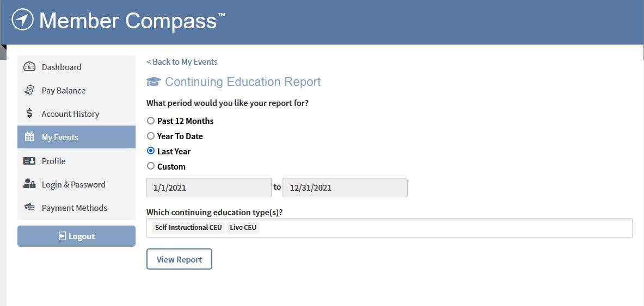Screen dimensions: 644x306
Task: Click the Payment Methods card icon
Action: pyautogui.click(x=29, y=207)
